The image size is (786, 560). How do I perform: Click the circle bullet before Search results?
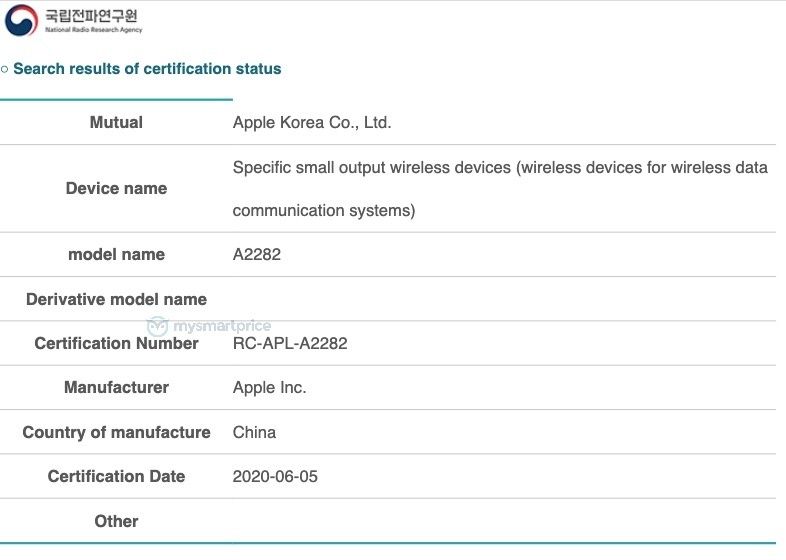pos(5,69)
